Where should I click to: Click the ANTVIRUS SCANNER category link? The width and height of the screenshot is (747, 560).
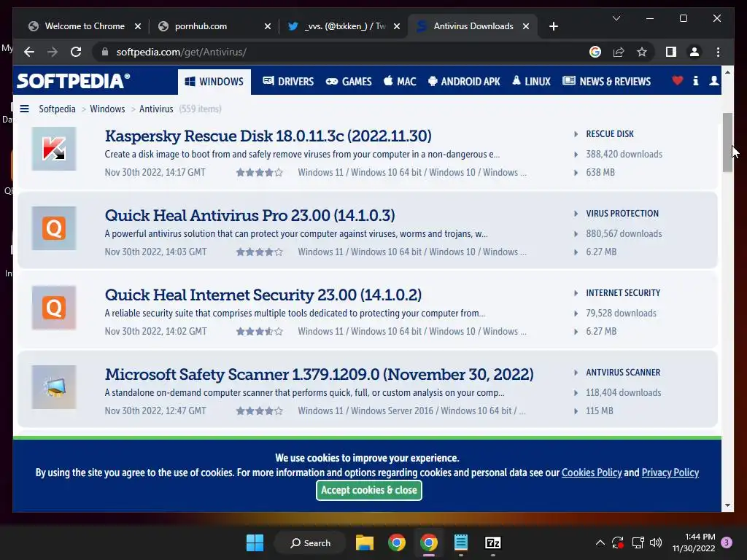click(623, 373)
